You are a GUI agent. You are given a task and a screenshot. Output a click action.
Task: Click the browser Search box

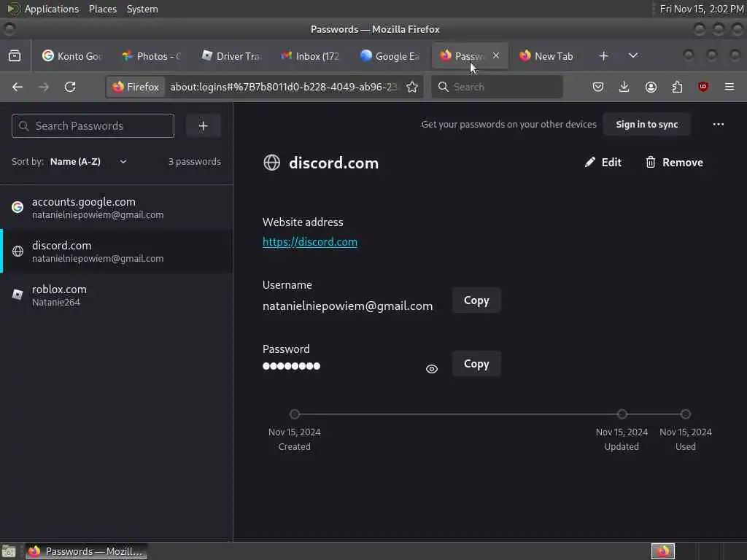497,87
